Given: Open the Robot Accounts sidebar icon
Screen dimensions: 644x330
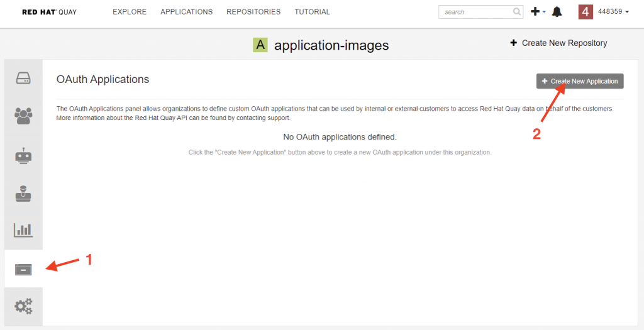Looking at the screenshot, I should point(23,155).
